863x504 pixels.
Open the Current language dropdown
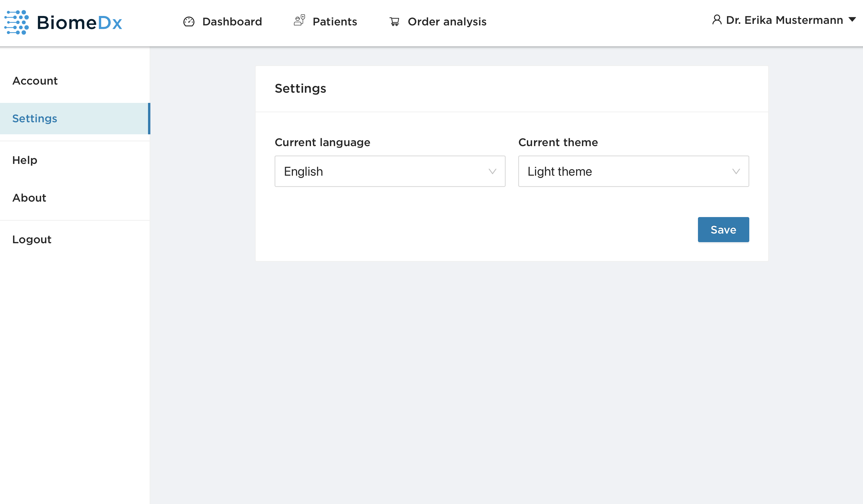pos(390,171)
